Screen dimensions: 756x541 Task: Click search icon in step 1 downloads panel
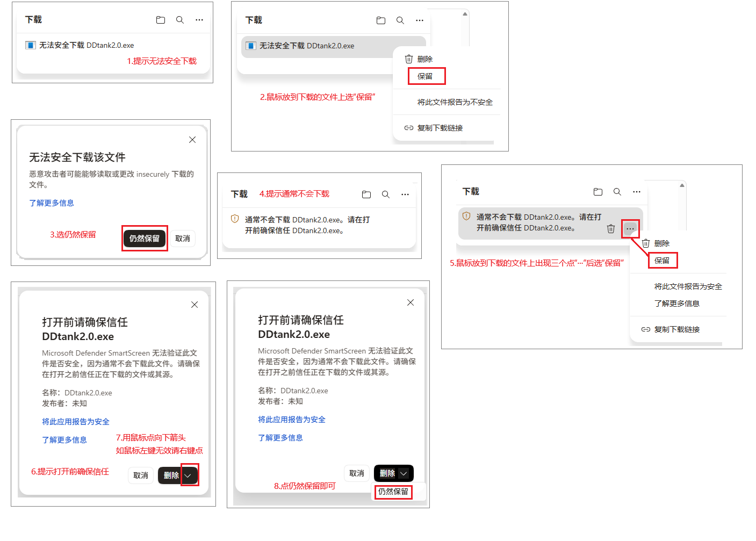coord(180,20)
